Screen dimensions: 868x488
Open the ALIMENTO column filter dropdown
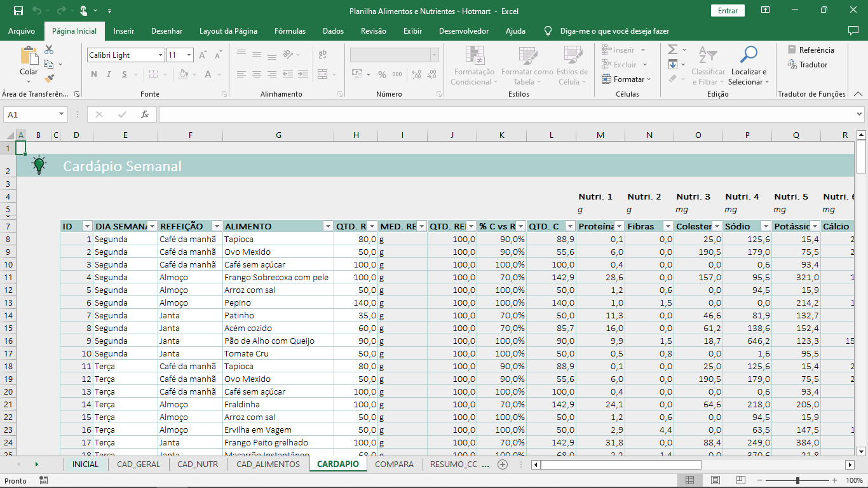point(329,226)
